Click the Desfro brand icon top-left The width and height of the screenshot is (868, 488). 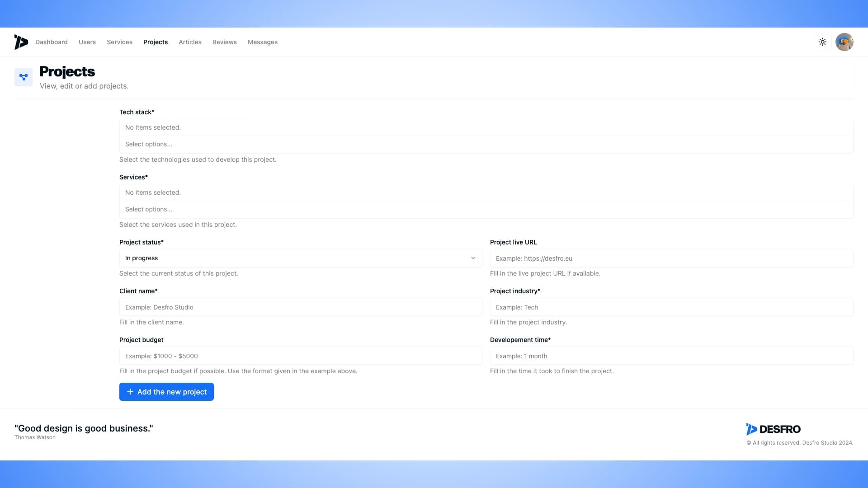click(x=21, y=42)
